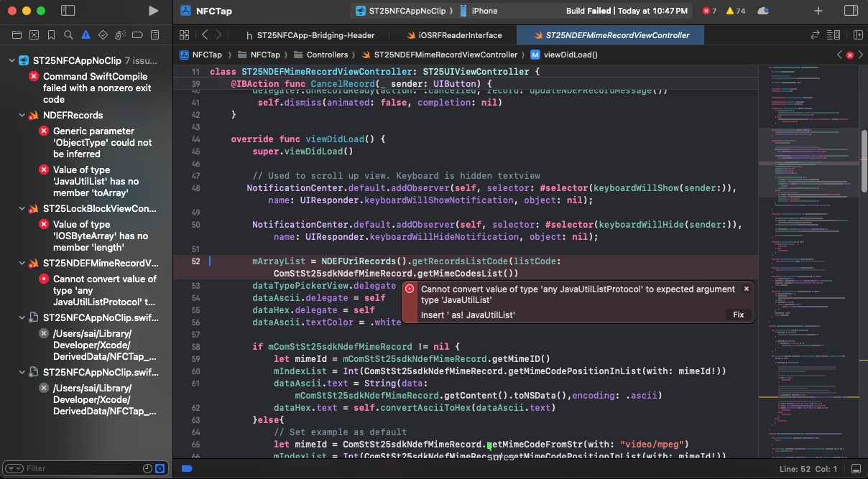This screenshot has height=479, width=868.
Task: Open the Report navigator icon
Action: click(154, 35)
